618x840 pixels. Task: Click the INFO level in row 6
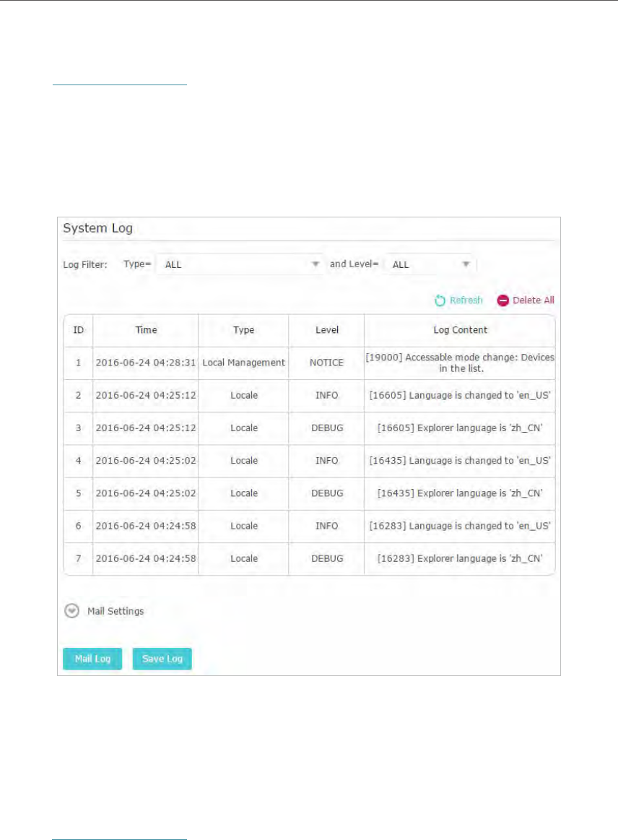pyautogui.click(x=326, y=526)
